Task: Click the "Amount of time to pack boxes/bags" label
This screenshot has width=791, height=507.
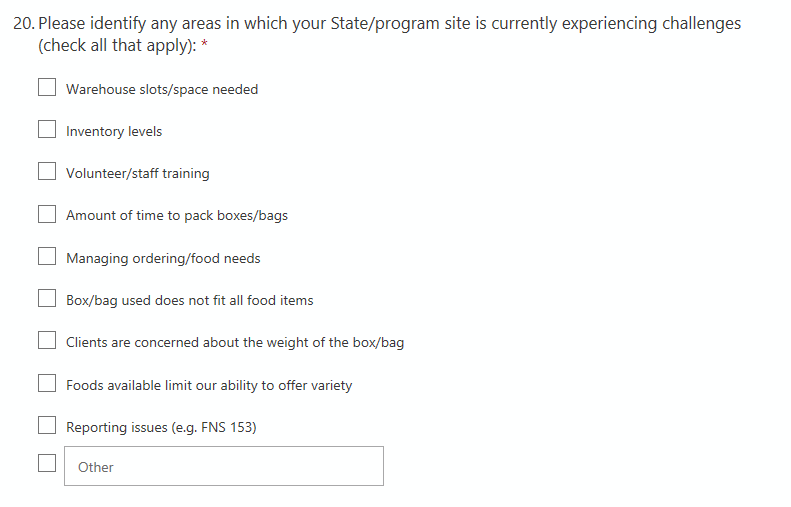Action: [177, 215]
